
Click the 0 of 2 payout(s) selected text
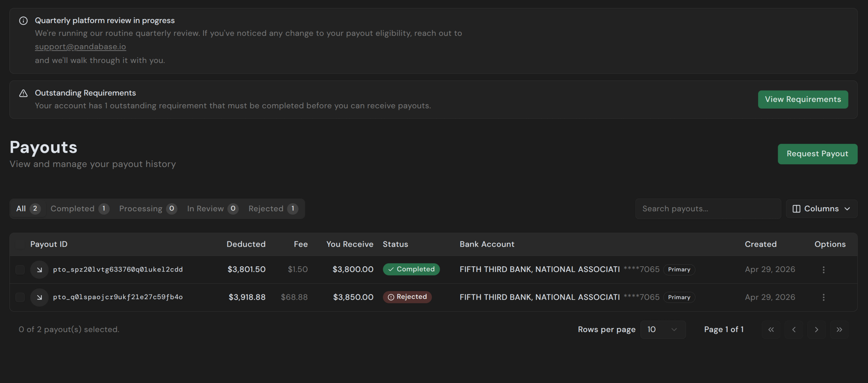coord(69,330)
